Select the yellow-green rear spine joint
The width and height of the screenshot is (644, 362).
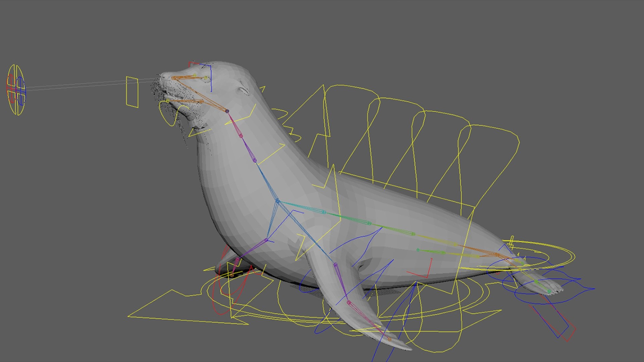(413, 234)
